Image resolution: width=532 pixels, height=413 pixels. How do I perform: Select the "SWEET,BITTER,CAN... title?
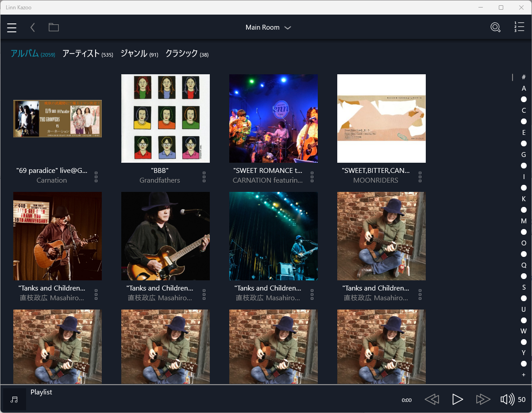pos(376,170)
